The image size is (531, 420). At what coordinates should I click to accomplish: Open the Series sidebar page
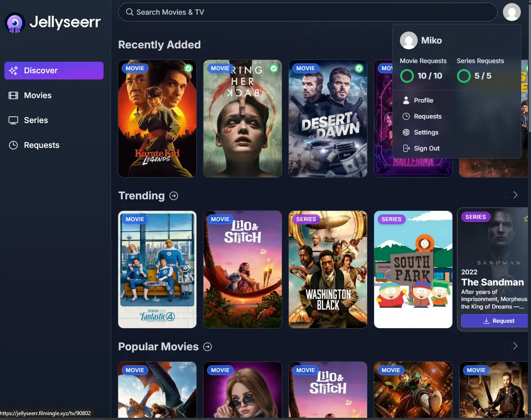(54, 120)
